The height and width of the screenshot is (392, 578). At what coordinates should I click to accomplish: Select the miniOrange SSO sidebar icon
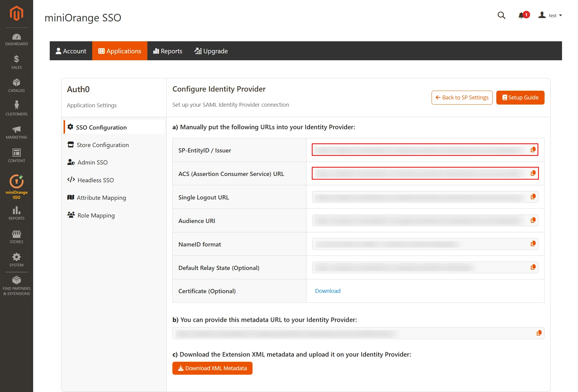pyautogui.click(x=17, y=186)
